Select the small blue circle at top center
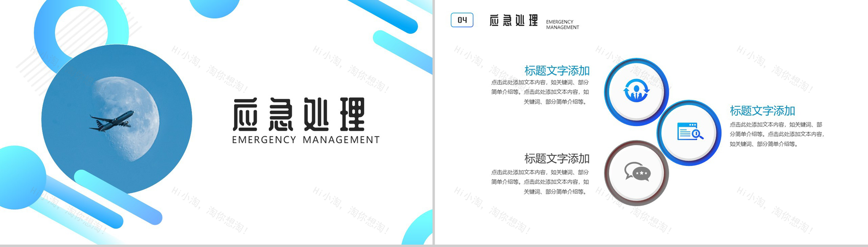This screenshot has height=247, width=868. click(214, 7)
